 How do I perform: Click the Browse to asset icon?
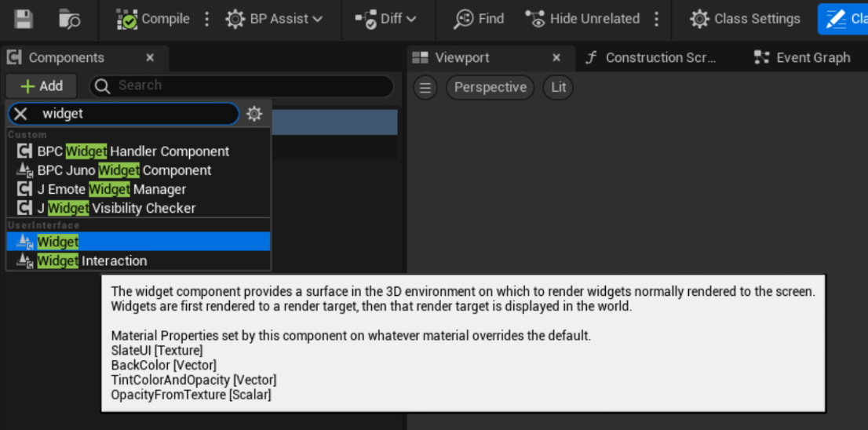point(69,19)
